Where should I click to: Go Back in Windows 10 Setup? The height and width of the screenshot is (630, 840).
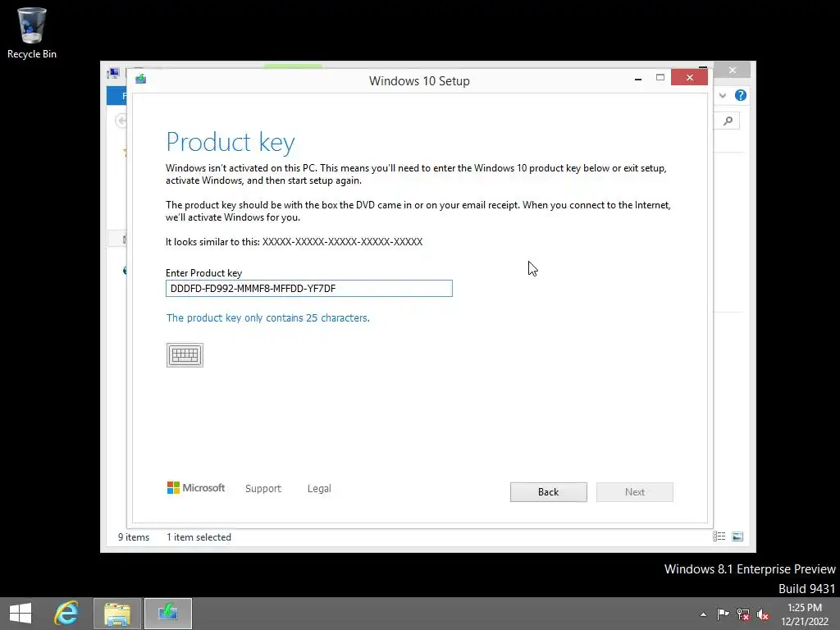[x=549, y=492]
